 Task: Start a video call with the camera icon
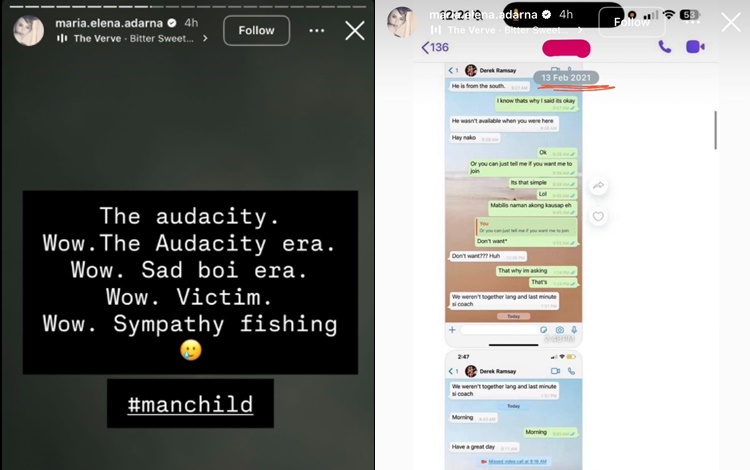click(x=695, y=47)
